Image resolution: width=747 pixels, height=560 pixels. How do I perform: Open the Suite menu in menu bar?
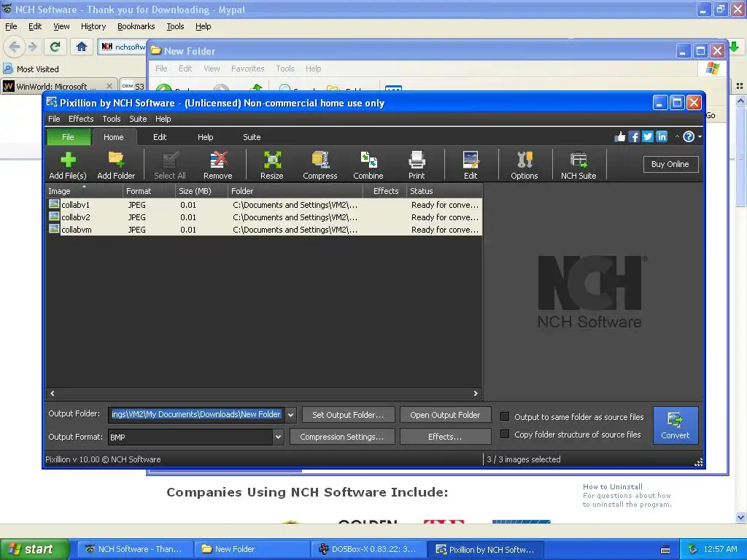[x=138, y=119]
